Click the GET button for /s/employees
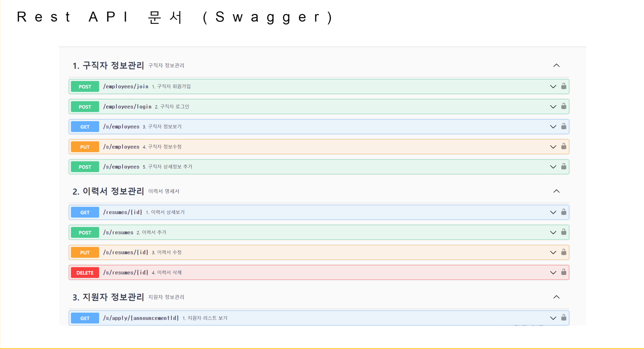644x349 pixels. tap(85, 127)
